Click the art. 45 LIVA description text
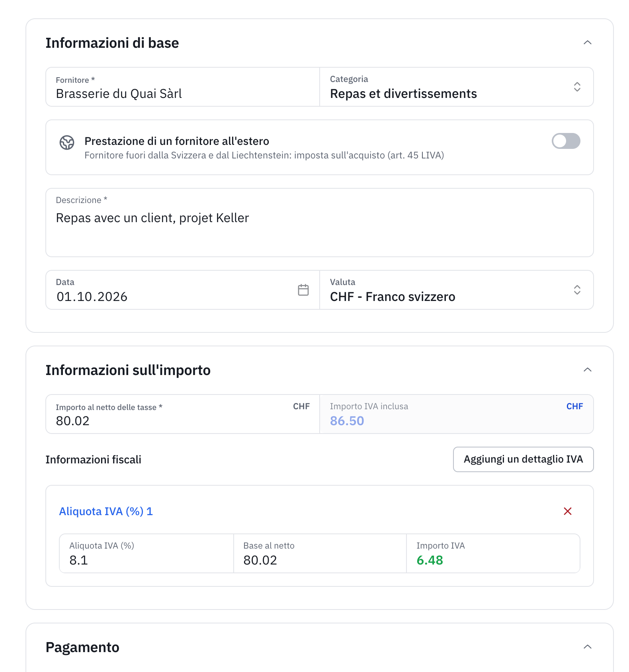The image size is (629, 672). (x=264, y=155)
